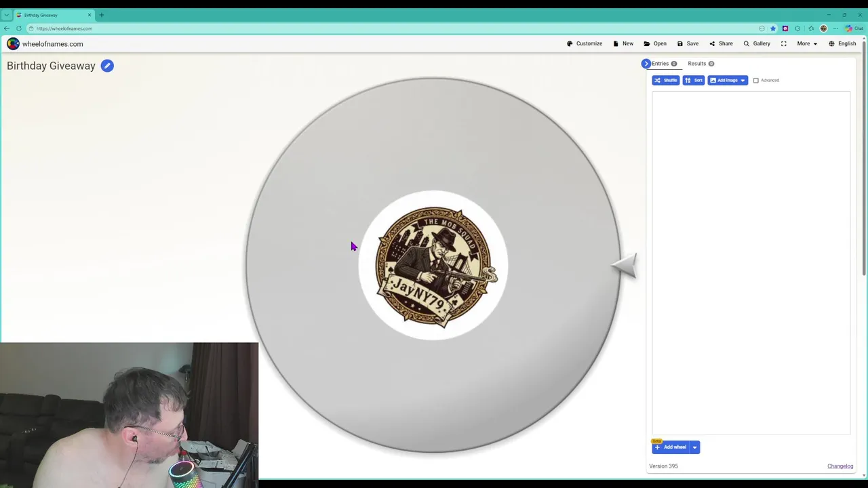
Task: Click the blue favorite star in address bar
Action: tap(773, 28)
